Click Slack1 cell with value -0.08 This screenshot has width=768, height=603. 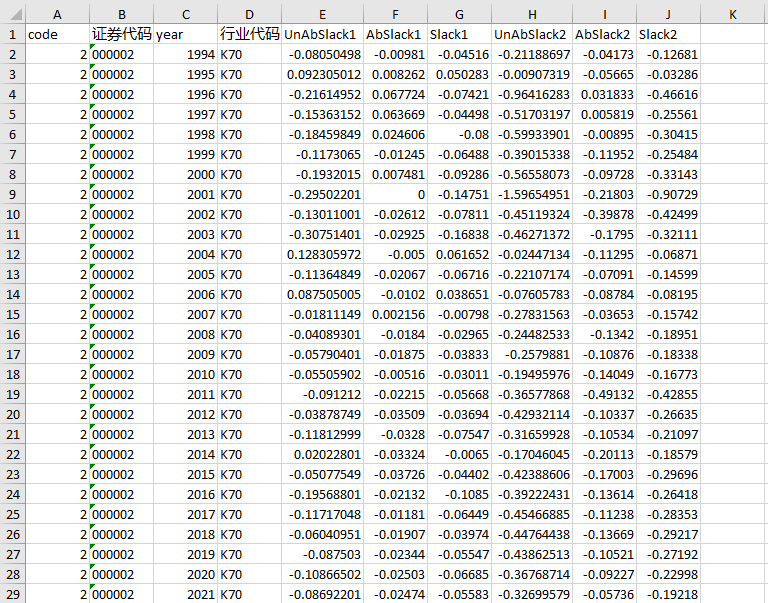point(459,135)
